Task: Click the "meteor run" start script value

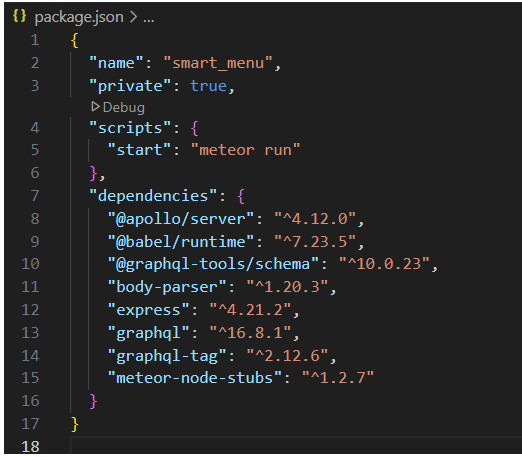Action: (245, 150)
